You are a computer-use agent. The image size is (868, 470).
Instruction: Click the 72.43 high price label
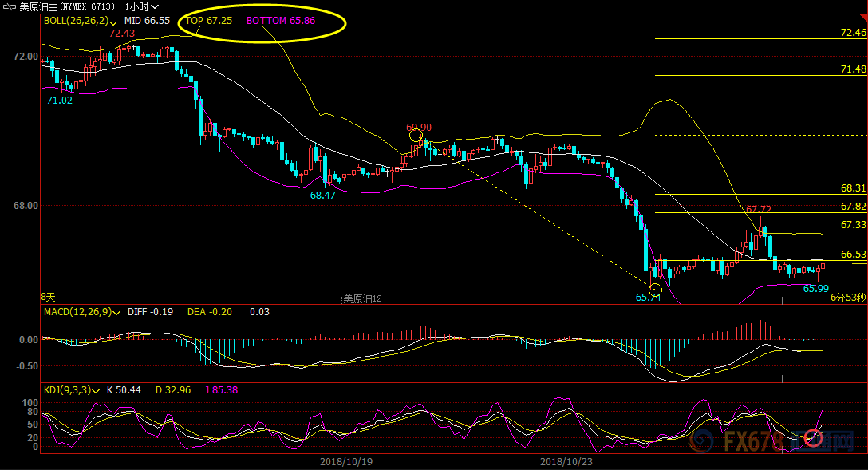122,34
